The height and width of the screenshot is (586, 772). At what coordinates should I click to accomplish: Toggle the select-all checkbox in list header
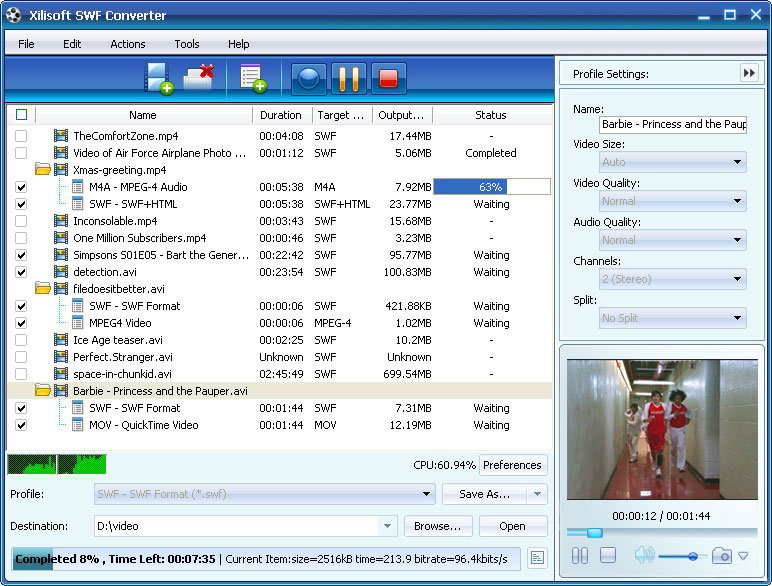pos(21,115)
